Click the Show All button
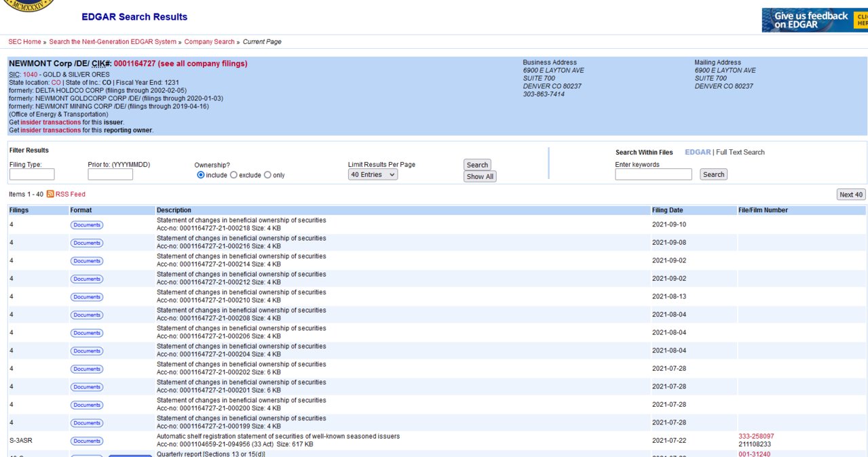 480,176
